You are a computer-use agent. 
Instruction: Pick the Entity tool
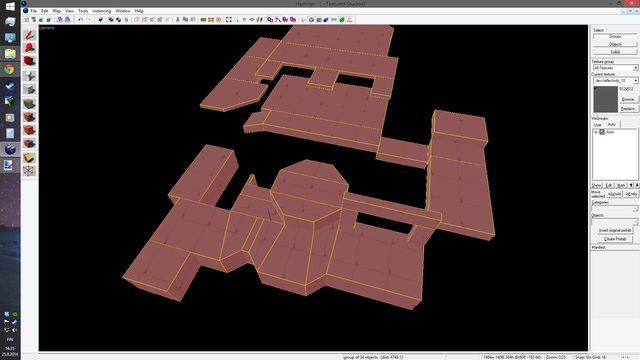[x=29, y=76]
